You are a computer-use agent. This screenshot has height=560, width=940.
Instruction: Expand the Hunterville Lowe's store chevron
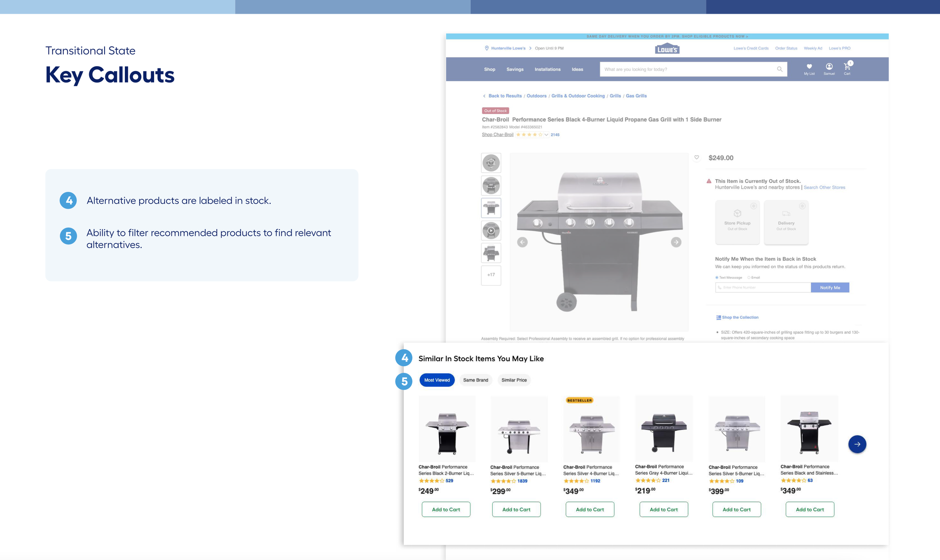click(x=530, y=48)
